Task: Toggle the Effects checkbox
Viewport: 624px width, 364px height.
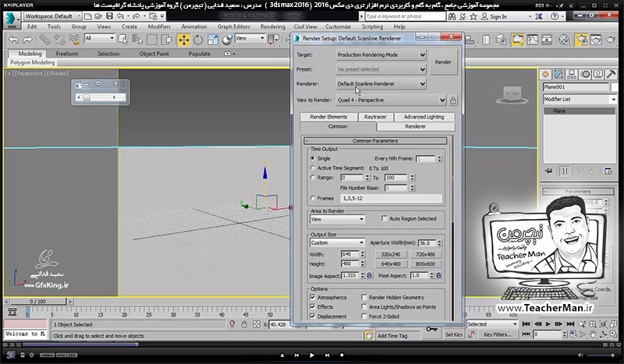Action: point(313,307)
